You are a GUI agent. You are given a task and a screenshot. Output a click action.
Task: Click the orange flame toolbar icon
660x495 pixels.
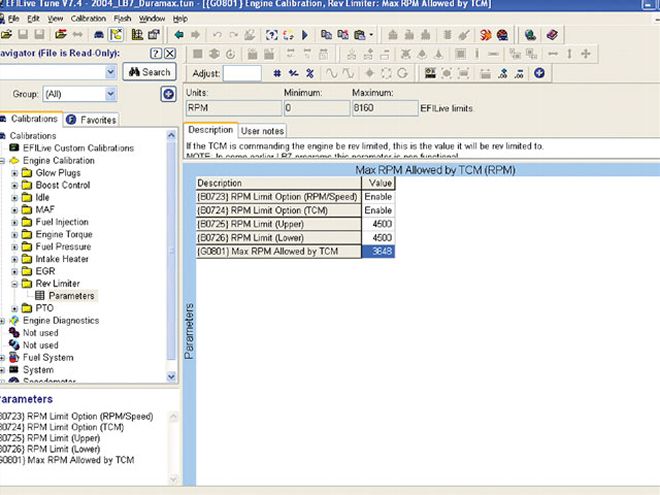(x=486, y=35)
